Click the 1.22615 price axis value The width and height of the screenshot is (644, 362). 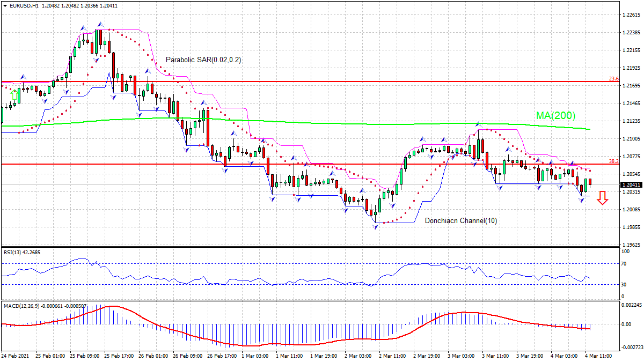[x=631, y=15]
